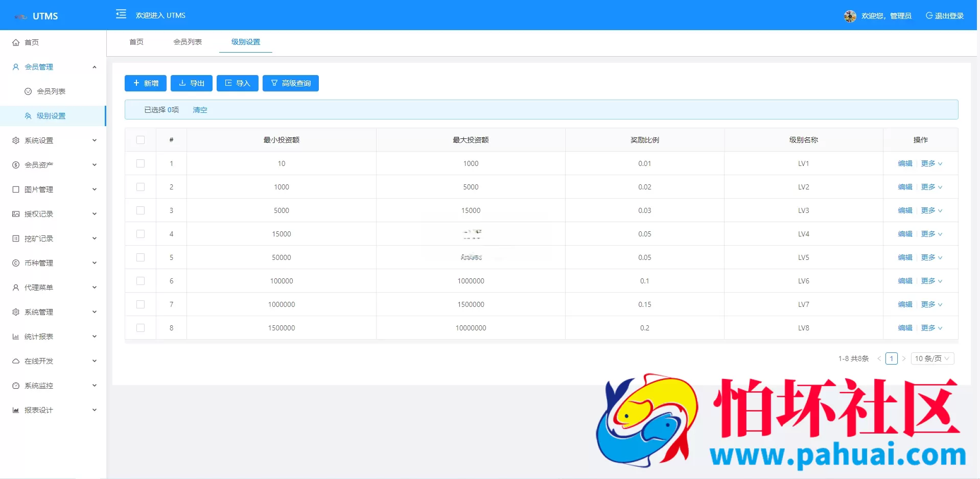Toggle the select-all header checkbox
The width and height of the screenshot is (980, 479).
click(141, 140)
